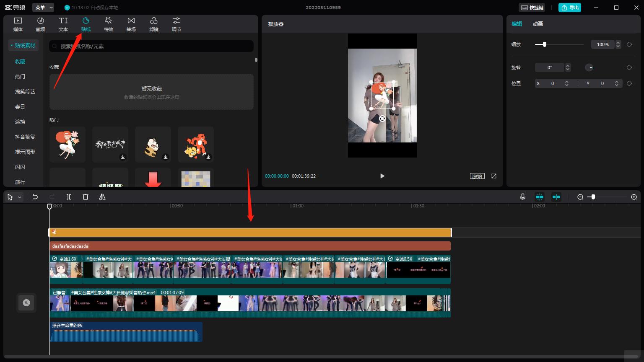Open the 转场 (transitions) panel
Screen dimensions: 644x362
coord(131,24)
